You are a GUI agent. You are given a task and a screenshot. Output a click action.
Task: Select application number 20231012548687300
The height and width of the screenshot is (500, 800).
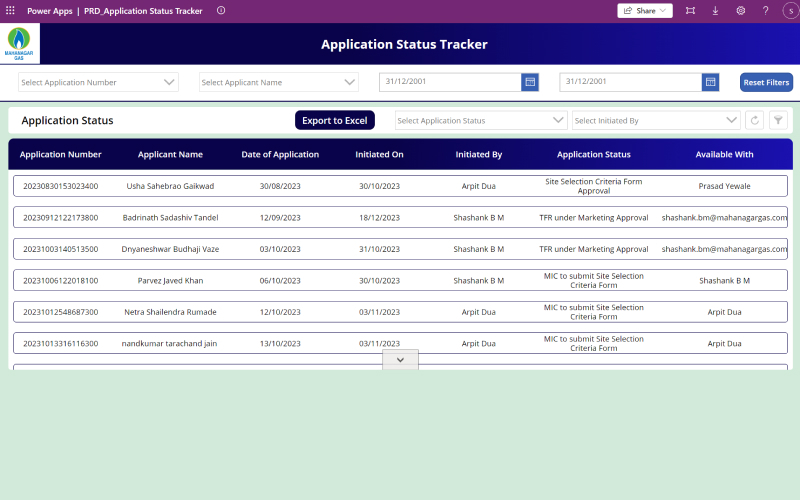point(61,312)
